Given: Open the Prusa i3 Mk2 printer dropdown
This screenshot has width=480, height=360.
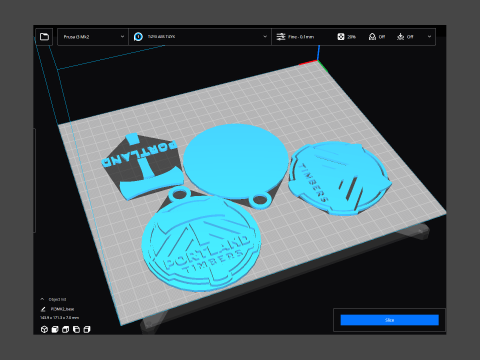Looking at the screenshot, I should tap(93, 37).
